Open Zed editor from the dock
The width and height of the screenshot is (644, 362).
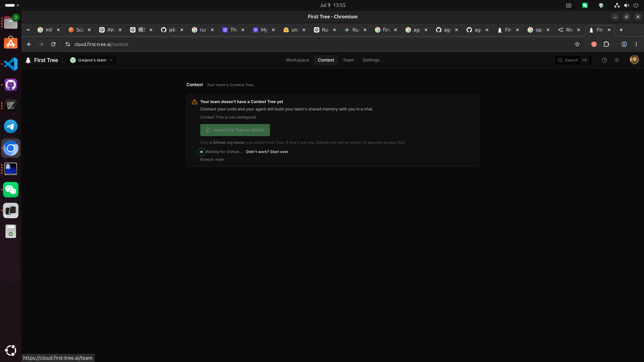(11, 106)
